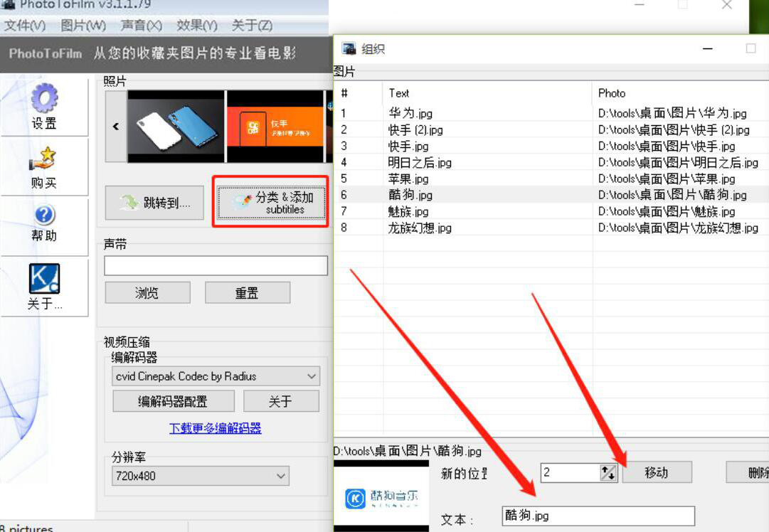Click the 组织 window title icon
This screenshot has height=532, width=769.
coord(349,48)
